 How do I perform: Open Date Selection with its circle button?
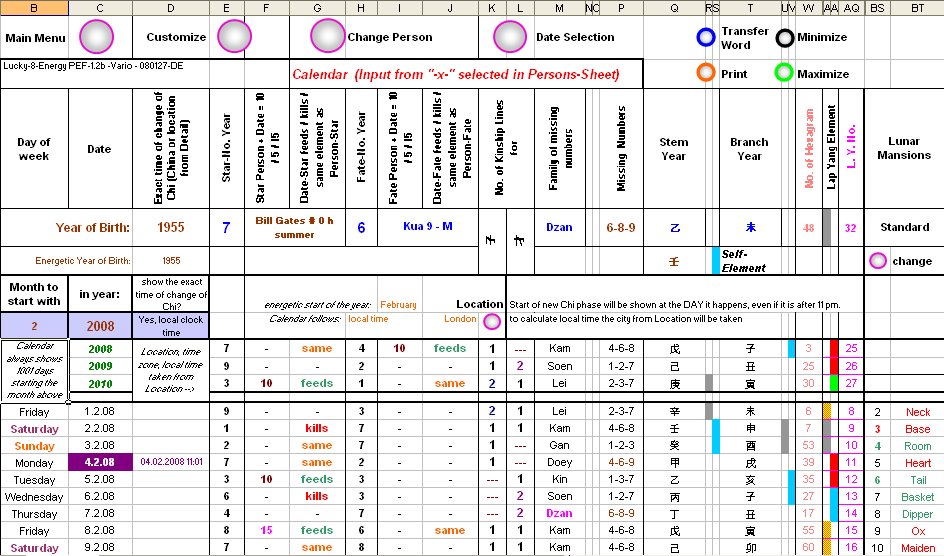point(511,37)
